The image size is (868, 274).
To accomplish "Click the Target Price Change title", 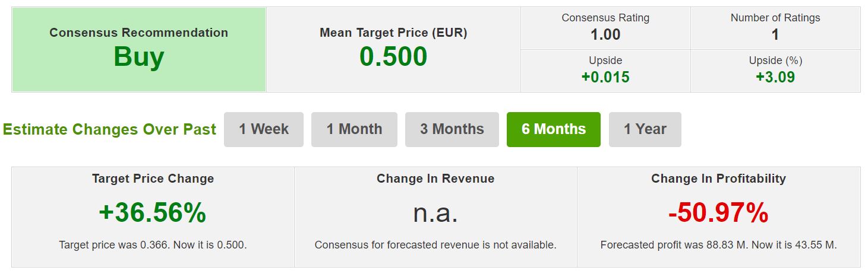I will point(153,179).
